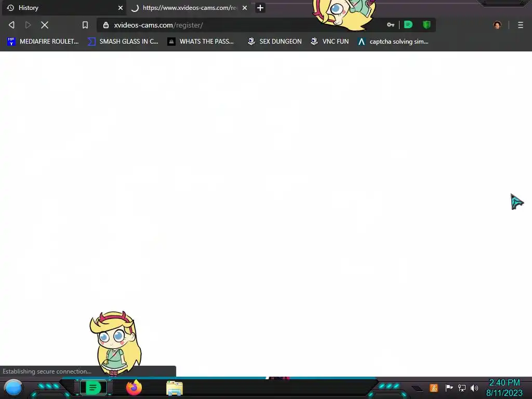Open the Action Center flag icon
This screenshot has height=399, width=532.
point(449,388)
